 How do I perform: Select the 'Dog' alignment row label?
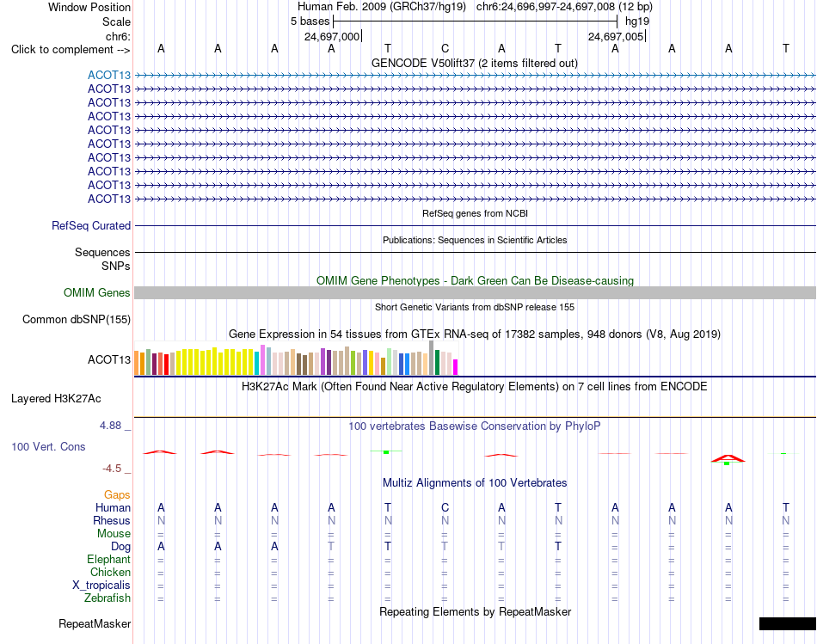[120, 547]
